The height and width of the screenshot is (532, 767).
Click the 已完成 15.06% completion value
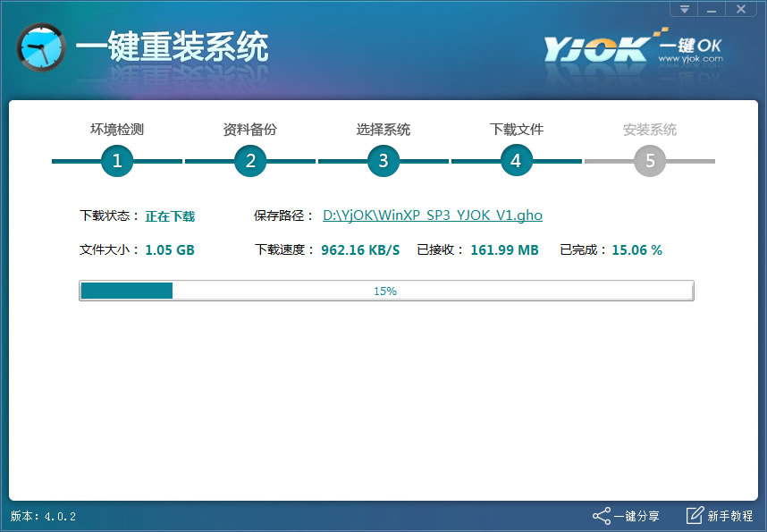click(636, 249)
